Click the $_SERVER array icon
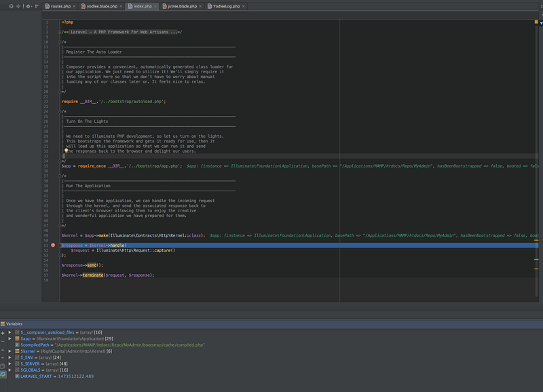Viewport: 543px width, 392px height. point(17,364)
